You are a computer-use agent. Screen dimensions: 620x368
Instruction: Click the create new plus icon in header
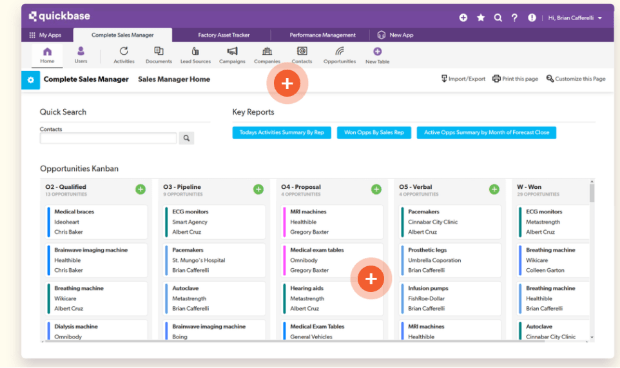[x=463, y=18]
